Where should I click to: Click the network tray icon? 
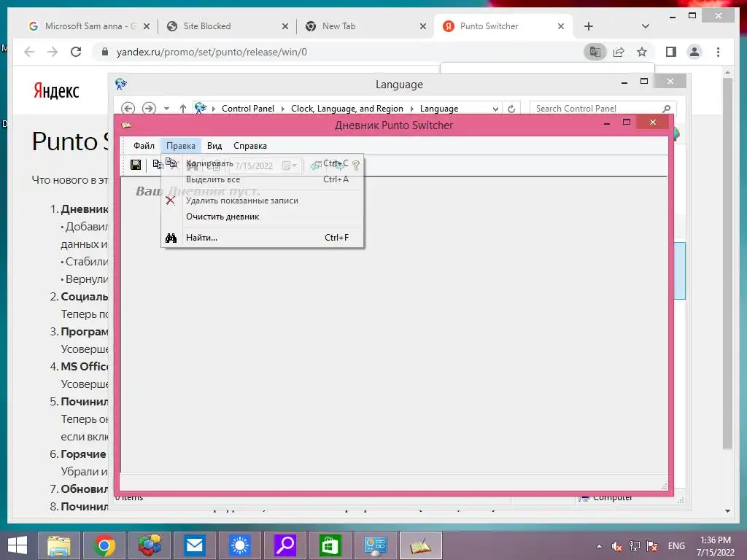tap(634, 546)
